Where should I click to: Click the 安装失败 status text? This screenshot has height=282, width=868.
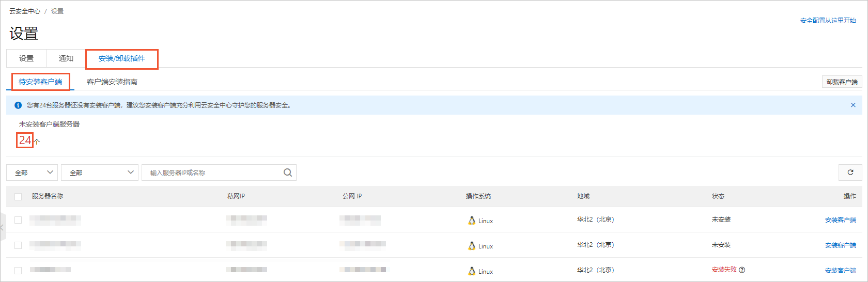coord(724,270)
